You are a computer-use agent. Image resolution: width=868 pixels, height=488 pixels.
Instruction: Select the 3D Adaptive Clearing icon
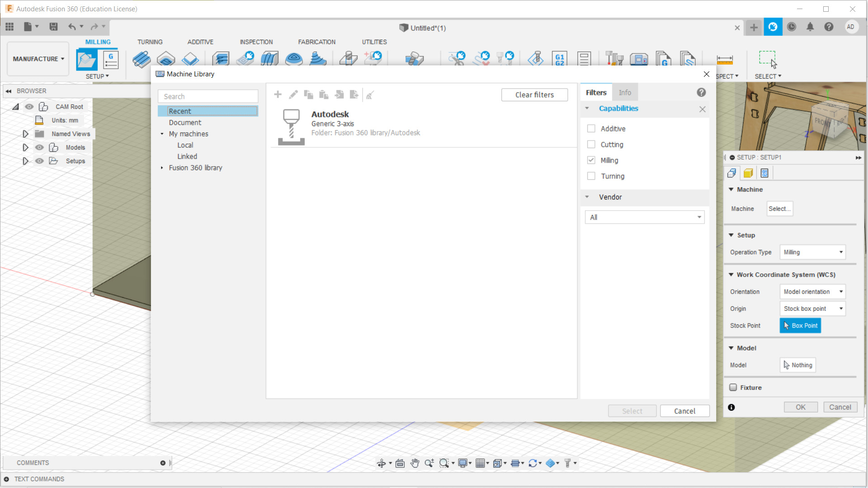(x=221, y=59)
